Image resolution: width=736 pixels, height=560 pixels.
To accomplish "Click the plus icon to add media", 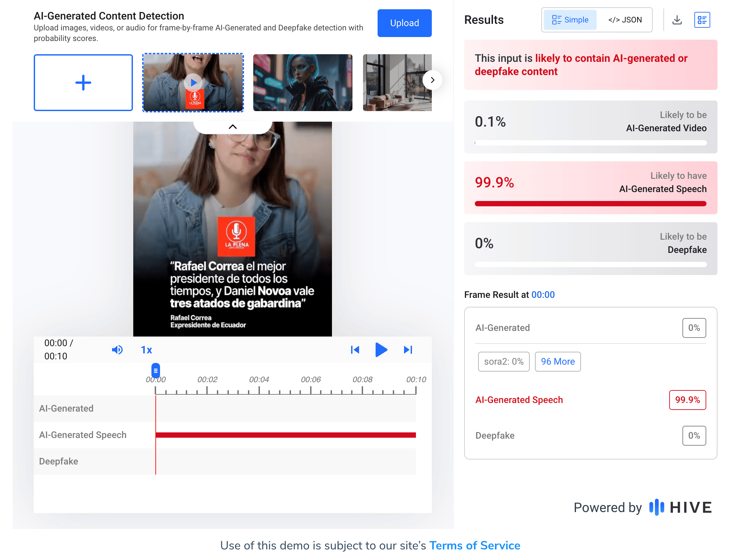I will (83, 83).
